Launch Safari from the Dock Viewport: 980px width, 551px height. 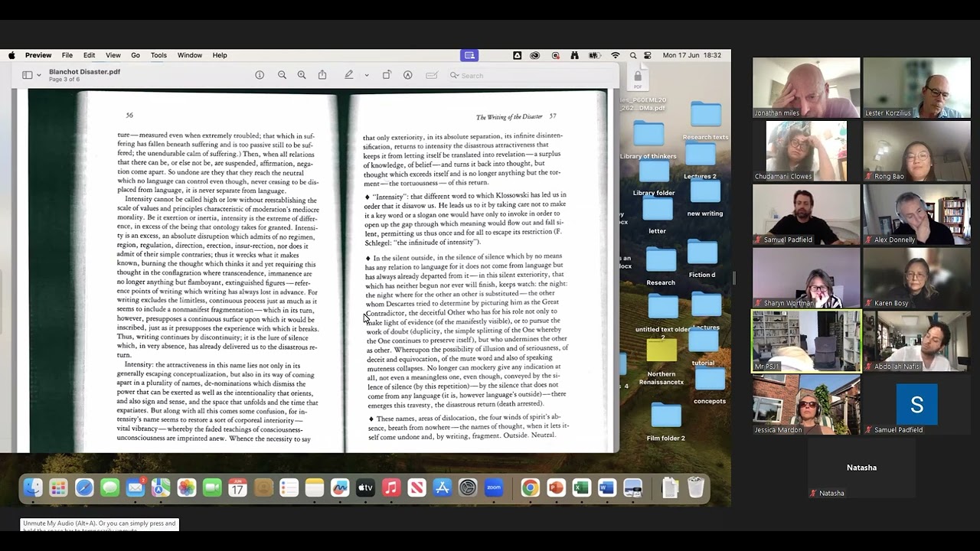point(84,487)
